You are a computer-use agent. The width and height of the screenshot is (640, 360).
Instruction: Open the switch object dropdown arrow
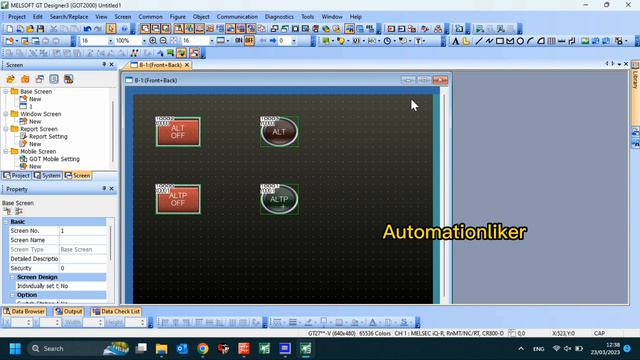333,41
